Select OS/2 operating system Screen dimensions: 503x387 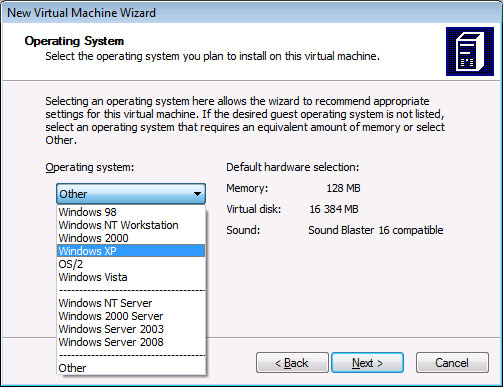[131, 264]
